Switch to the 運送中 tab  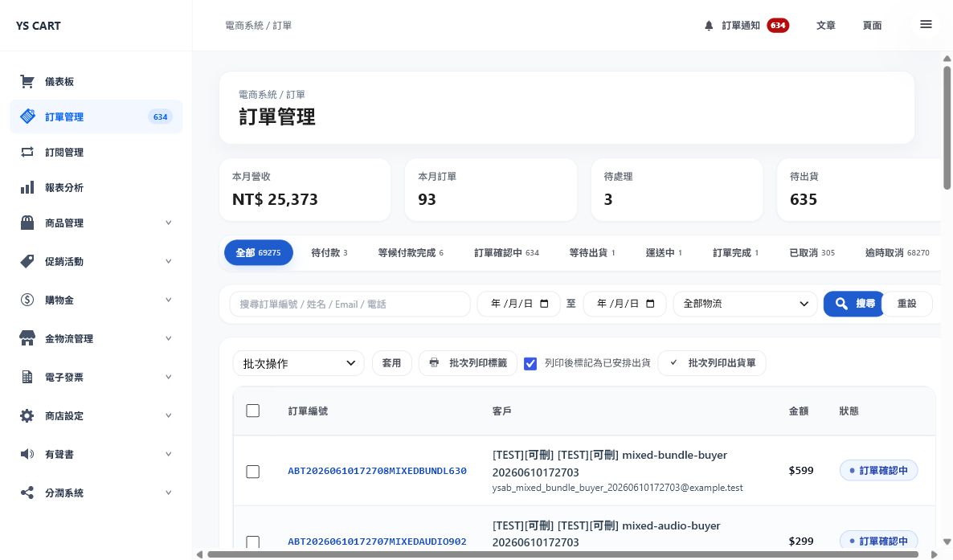coord(664,253)
